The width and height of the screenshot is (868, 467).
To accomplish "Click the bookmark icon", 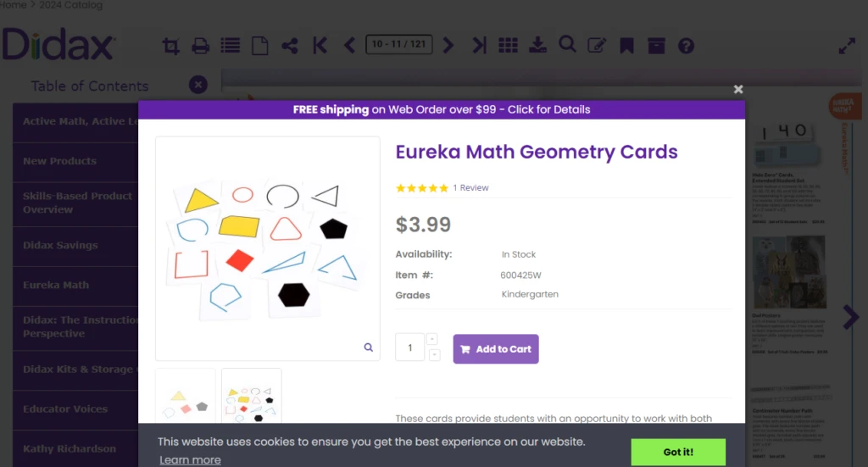I will [626, 46].
